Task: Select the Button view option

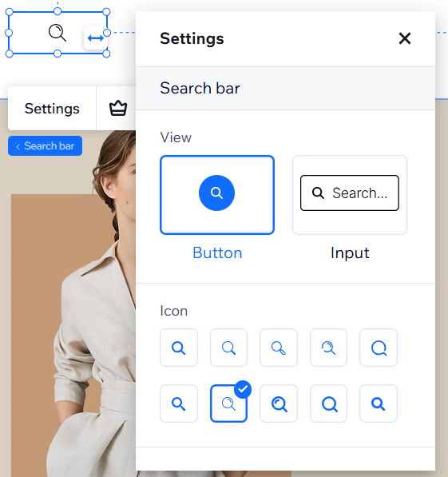Action: pos(217,195)
